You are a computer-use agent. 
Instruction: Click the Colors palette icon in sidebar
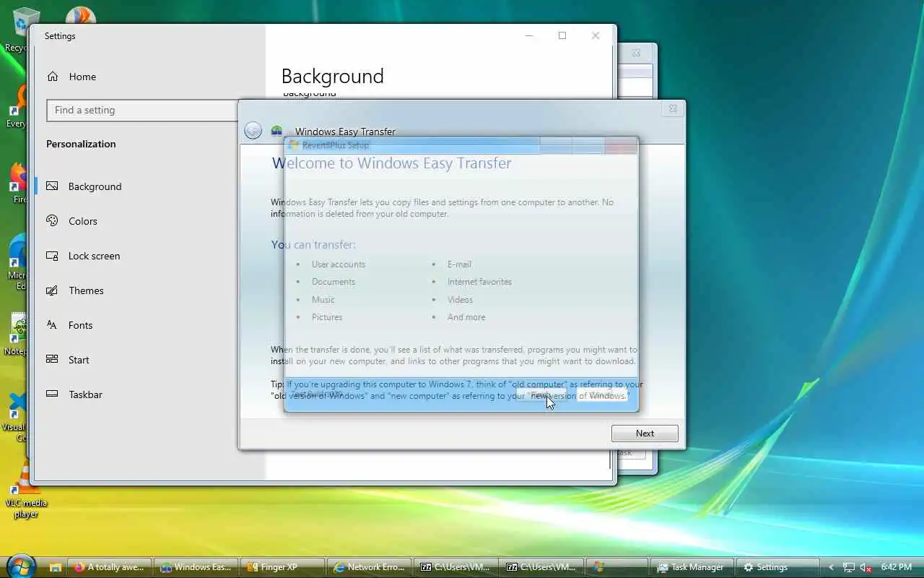coord(52,220)
